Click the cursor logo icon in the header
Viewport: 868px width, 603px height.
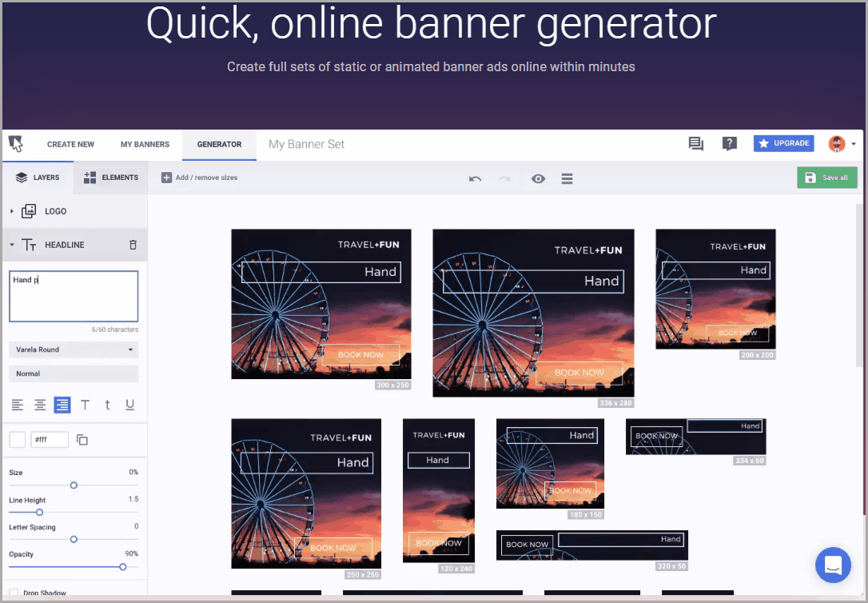point(16,144)
